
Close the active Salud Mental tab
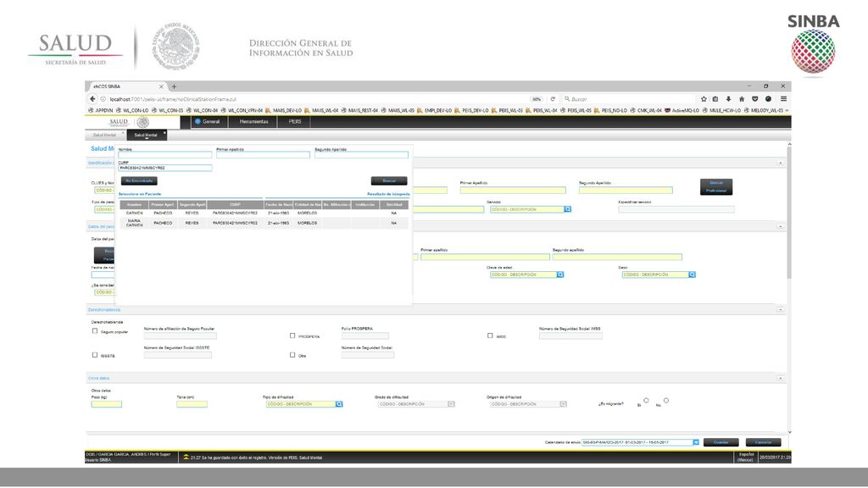point(164,133)
